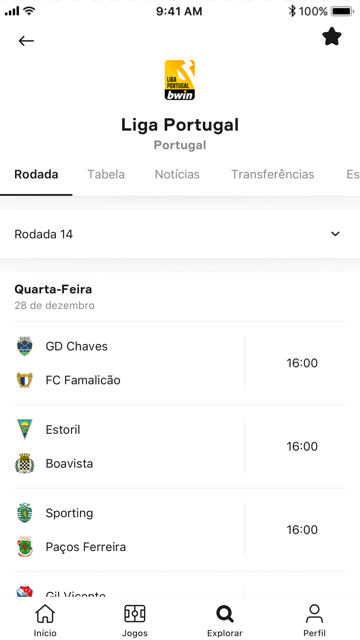Switch to the Tabela tab

coord(106,174)
